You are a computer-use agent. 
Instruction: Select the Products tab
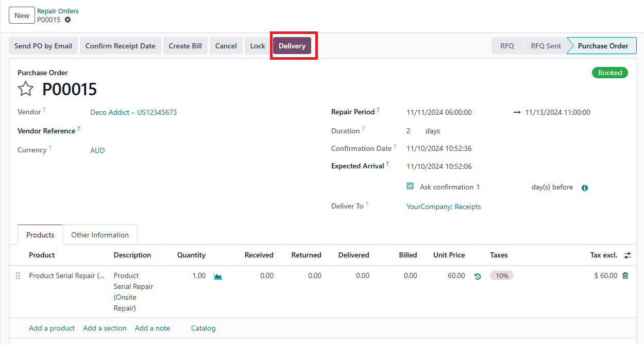click(x=40, y=235)
